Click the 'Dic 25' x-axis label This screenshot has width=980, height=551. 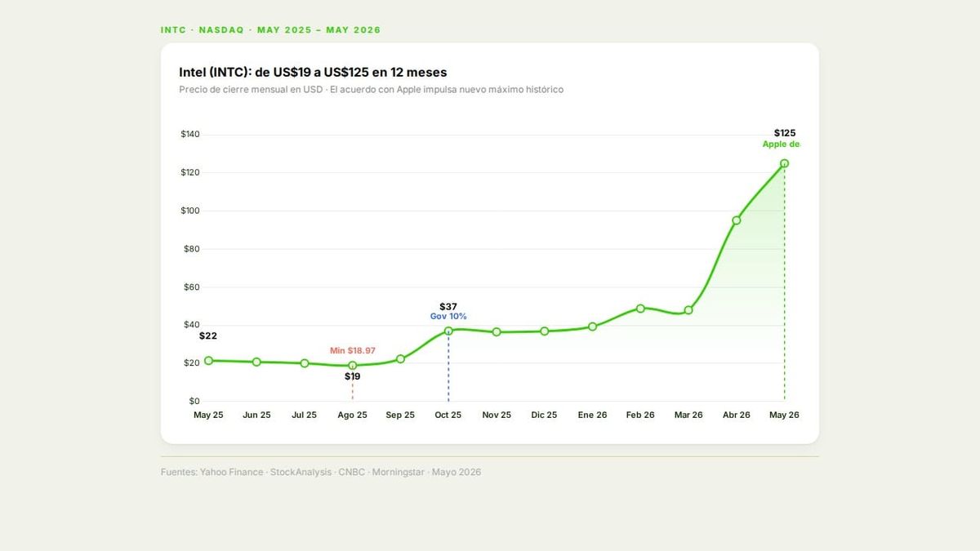(x=545, y=415)
